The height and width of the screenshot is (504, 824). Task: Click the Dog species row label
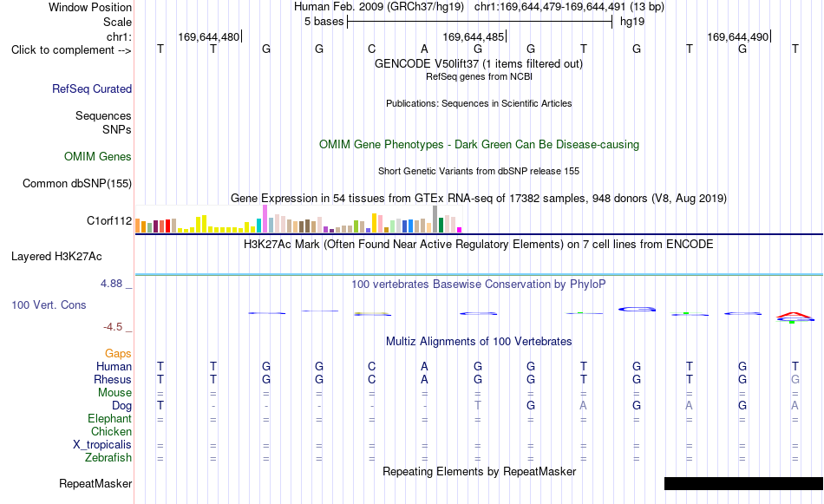122,406
